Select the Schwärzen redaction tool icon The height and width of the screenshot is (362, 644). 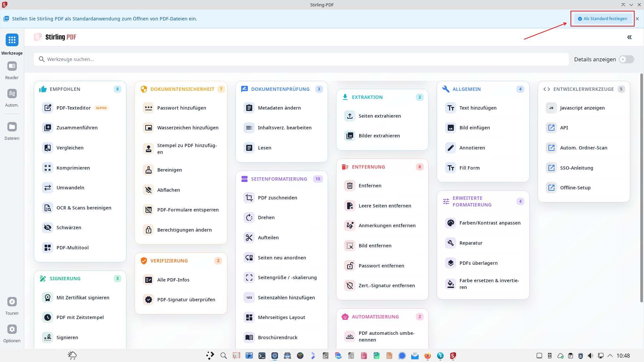click(x=48, y=228)
